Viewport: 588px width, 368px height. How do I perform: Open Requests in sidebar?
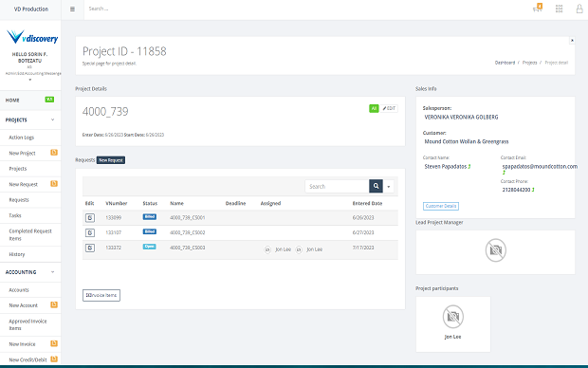click(19, 199)
